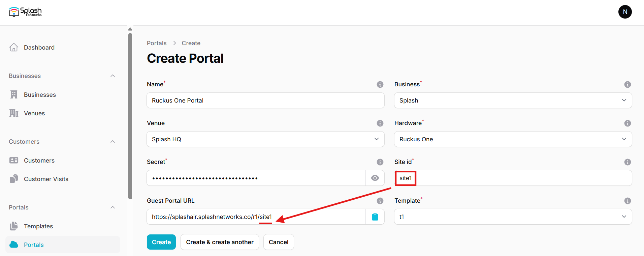Collapse the Portals sidebar section

click(113, 207)
